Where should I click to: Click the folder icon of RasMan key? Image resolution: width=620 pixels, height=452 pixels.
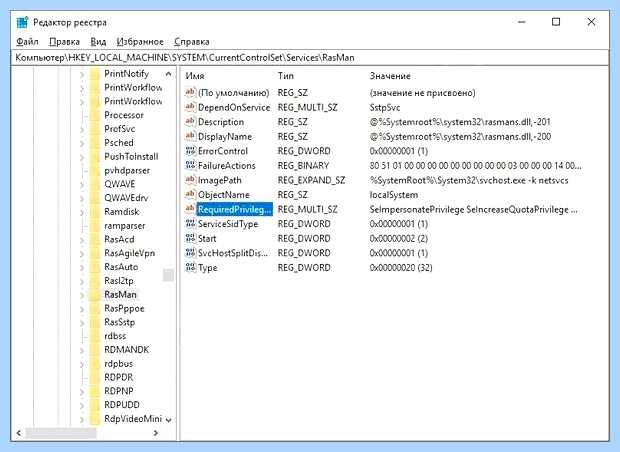coord(94,295)
